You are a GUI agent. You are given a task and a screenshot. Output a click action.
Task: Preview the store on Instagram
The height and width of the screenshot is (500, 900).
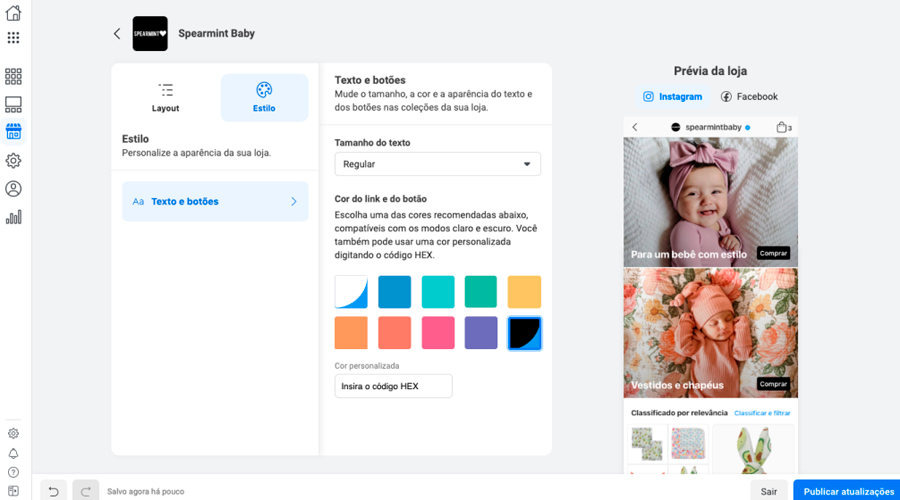[672, 96]
